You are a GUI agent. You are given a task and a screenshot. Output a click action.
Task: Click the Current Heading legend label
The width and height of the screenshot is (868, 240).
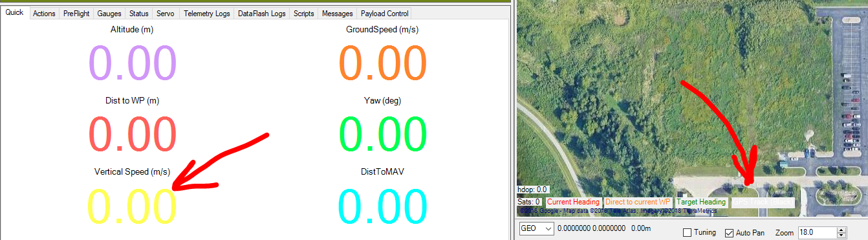(x=573, y=202)
